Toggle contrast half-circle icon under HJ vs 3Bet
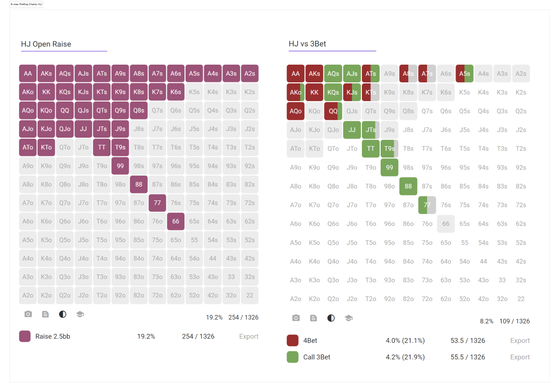The image size is (559, 392). click(331, 318)
